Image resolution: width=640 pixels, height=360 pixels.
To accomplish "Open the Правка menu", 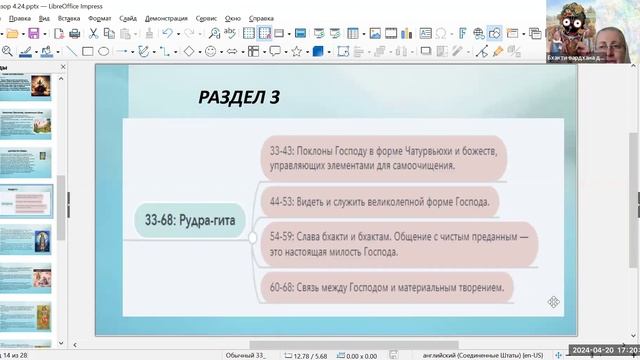I will 20,18.
